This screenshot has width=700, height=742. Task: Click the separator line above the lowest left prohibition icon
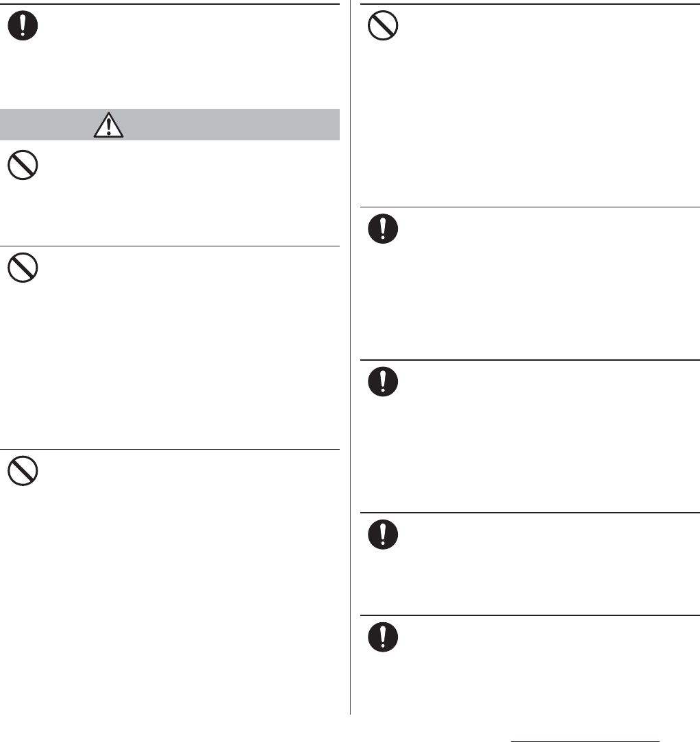pos(170,450)
